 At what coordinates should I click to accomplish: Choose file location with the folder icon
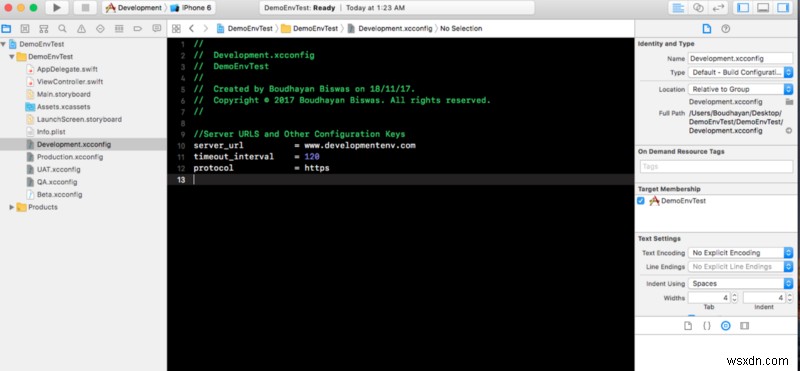pyautogui.click(x=789, y=102)
